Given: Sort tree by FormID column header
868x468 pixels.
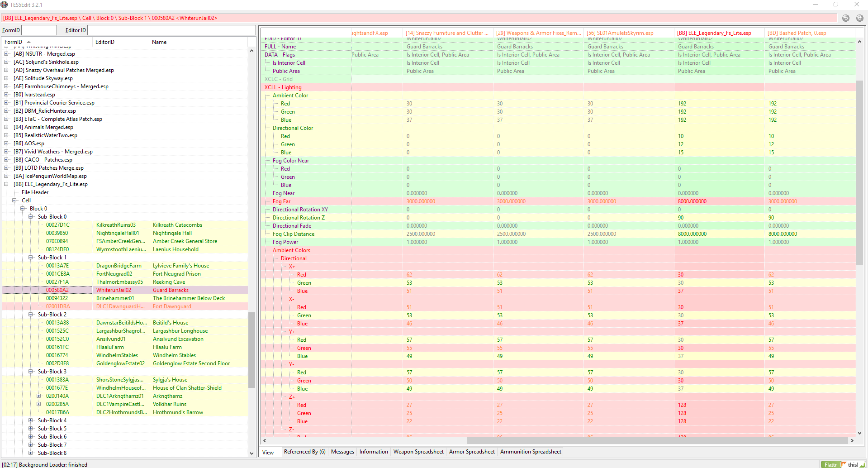Looking at the screenshot, I should 47,42.
